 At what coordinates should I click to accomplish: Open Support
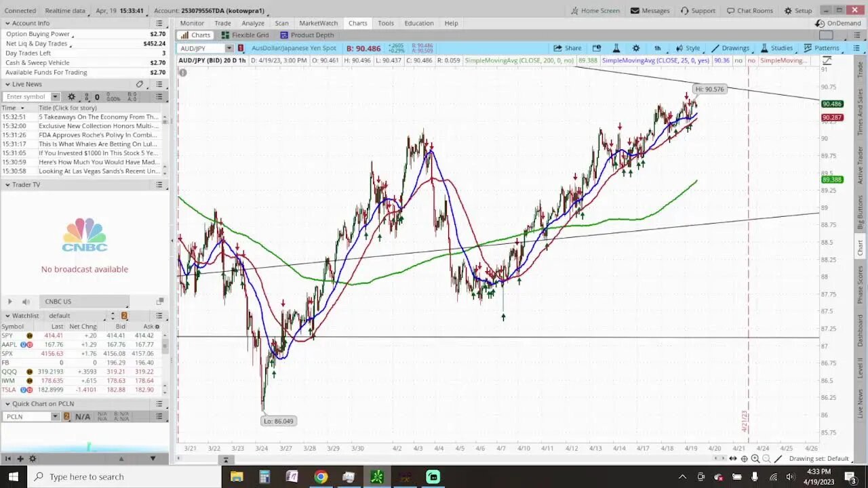tap(698, 11)
